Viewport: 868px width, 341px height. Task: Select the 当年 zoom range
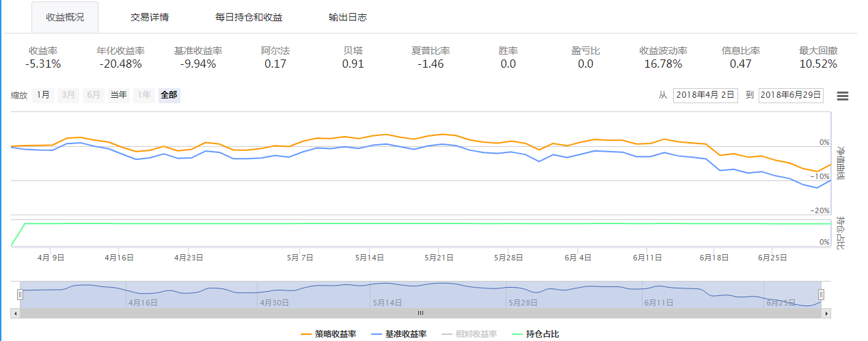pyautogui.click(x=119, y=95)
